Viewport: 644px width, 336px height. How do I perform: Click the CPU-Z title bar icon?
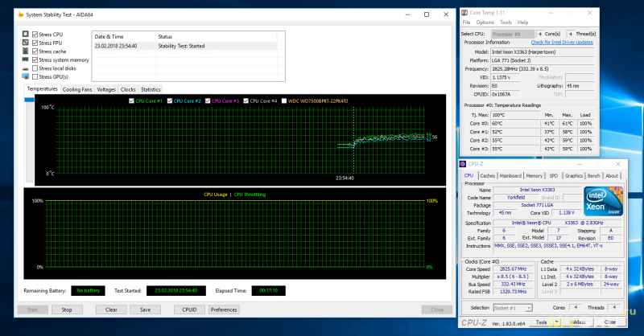click(x=463, y=164)
